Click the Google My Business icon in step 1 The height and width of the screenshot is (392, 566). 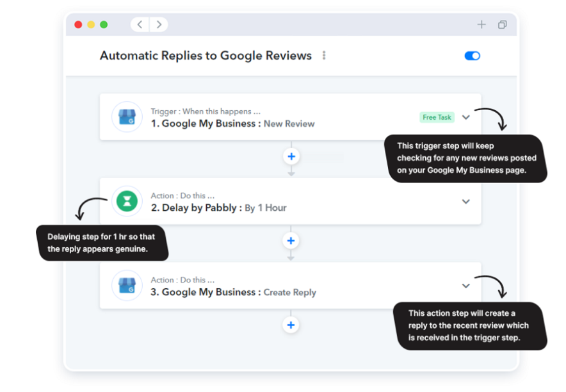pyautogui.click(x=127, y=117)
